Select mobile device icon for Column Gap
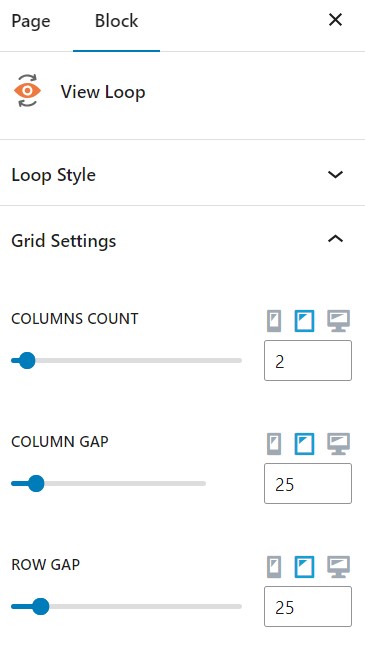The width and height of the screenshot is (365, 662). coord(274,444)
